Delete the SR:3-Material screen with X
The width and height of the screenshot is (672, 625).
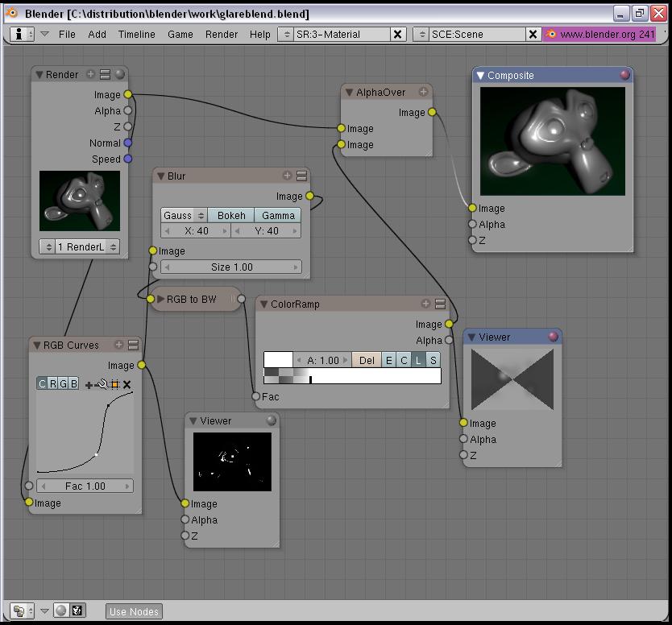click(x=398, y=35)
